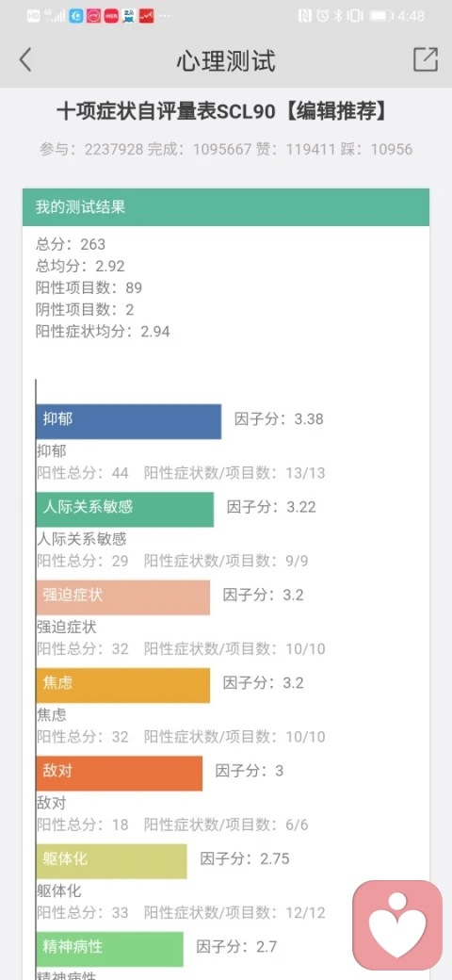Tap the alarm clock status icon
Viewport: 452px width, 980px height.
pos(322,16)
